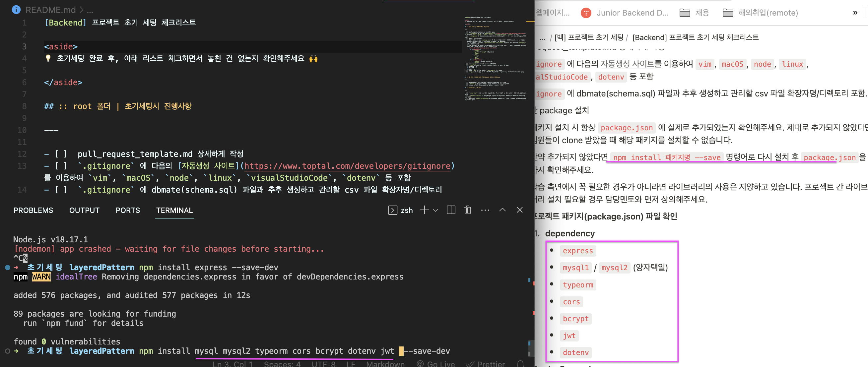868x367 pixels.
Task: Click the toptal gitignore URL link
Action: tap(347, 166)
